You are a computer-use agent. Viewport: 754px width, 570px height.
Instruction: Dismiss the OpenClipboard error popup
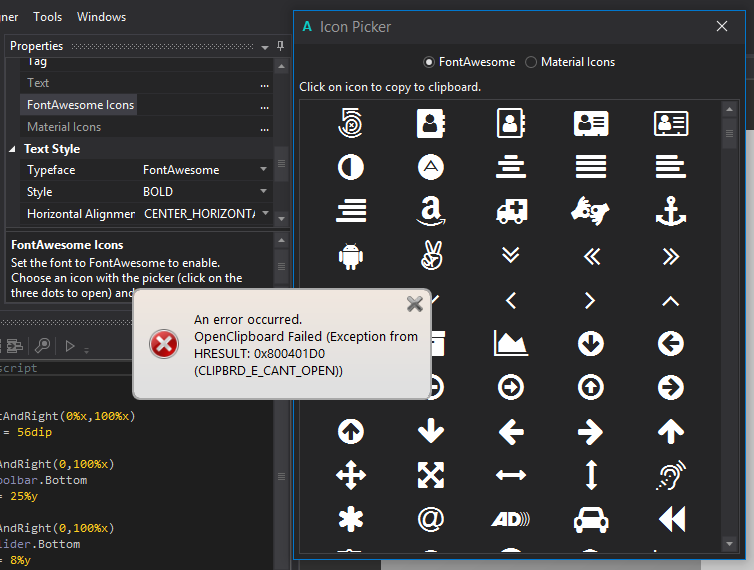415,303
